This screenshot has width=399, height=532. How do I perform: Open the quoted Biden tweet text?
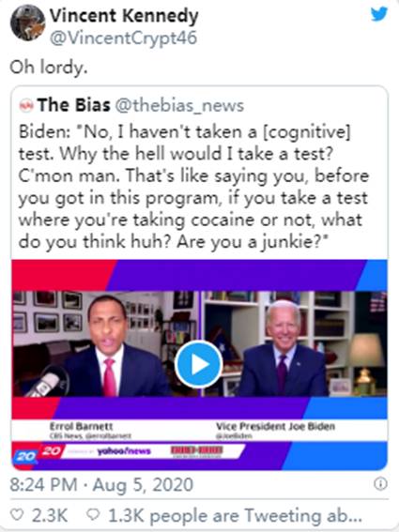click(193, 187)
